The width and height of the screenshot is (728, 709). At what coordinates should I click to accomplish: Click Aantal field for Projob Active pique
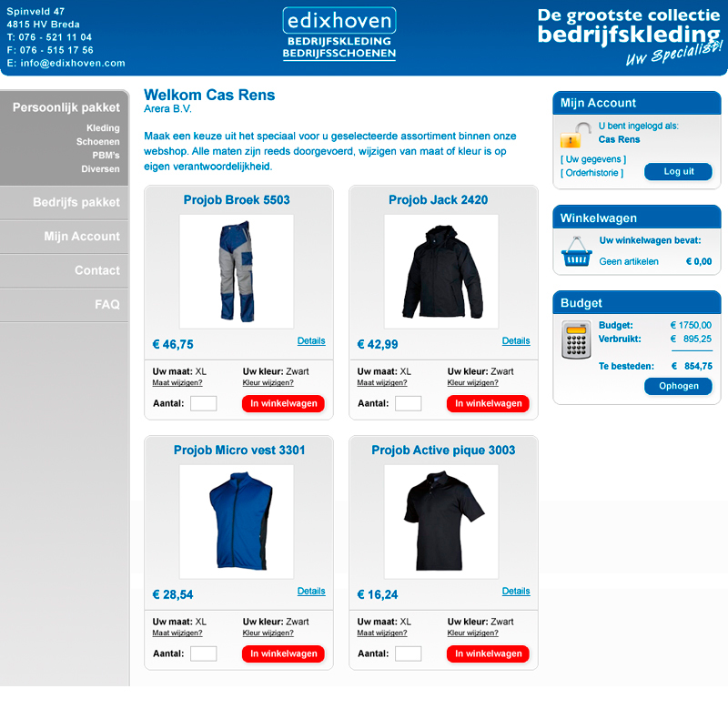408,653
